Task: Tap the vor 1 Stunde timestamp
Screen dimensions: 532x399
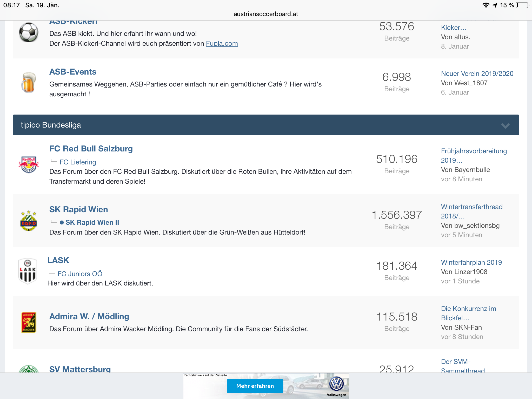Action: pyautogui.click(x=460, y=281)
